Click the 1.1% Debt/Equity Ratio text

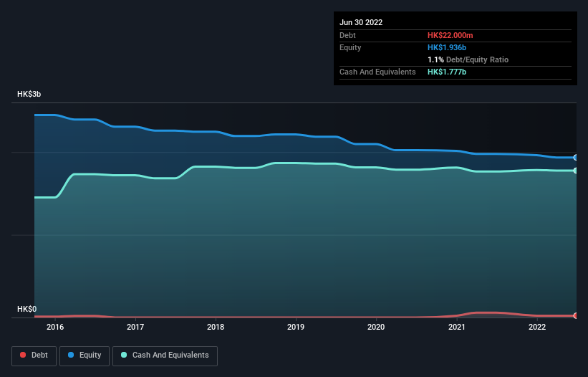coord(468,59)
